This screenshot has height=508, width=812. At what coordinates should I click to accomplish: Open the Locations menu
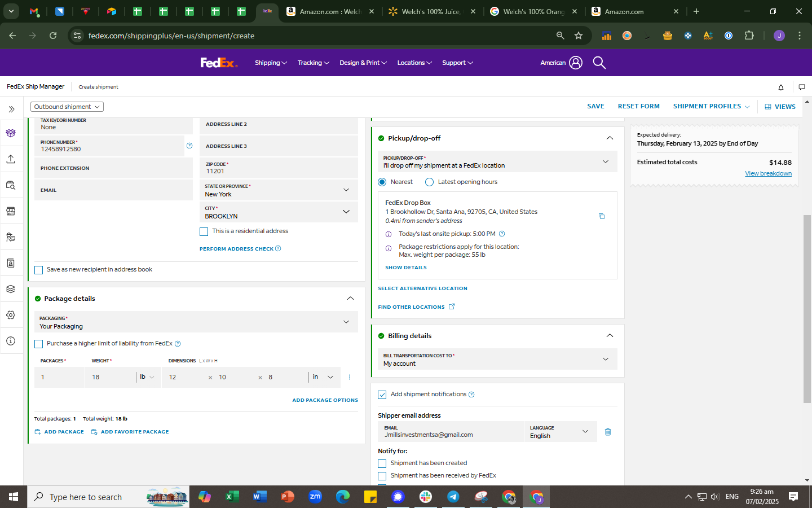pos(414,63)
